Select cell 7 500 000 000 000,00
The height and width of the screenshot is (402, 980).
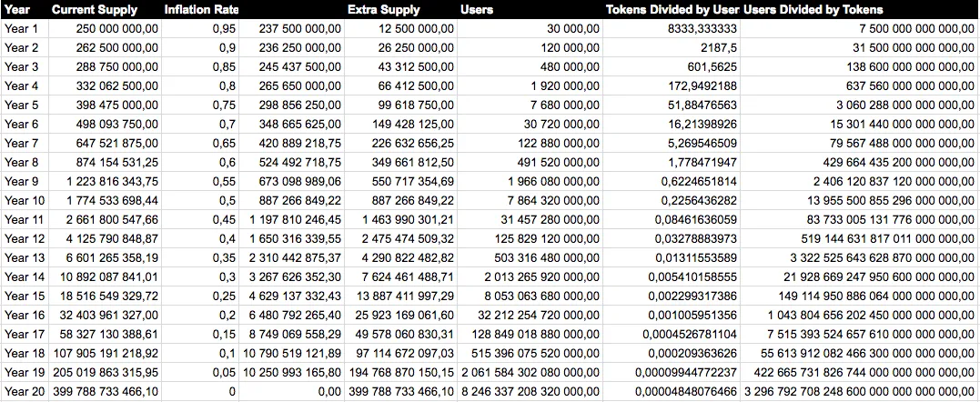(x=859, y=29)
